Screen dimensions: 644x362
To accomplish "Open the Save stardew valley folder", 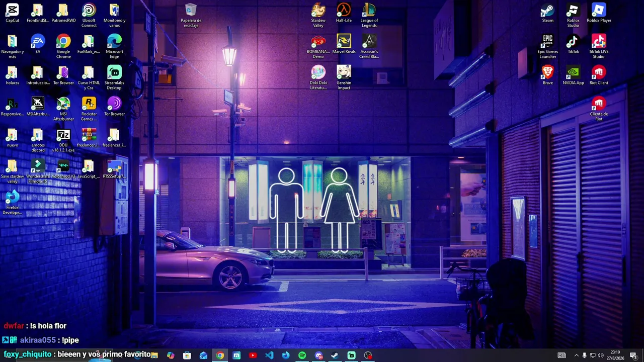I will (12, 171).
